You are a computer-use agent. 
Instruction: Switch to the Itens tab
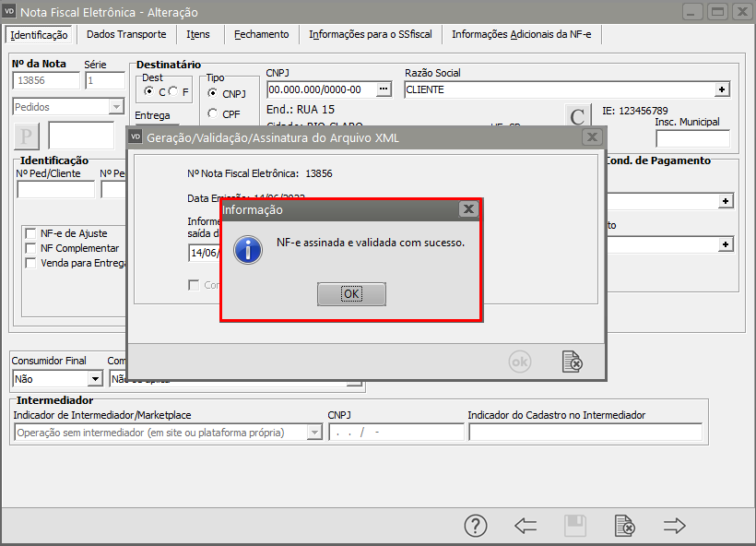pyautogui.click(x=198, y=34)
